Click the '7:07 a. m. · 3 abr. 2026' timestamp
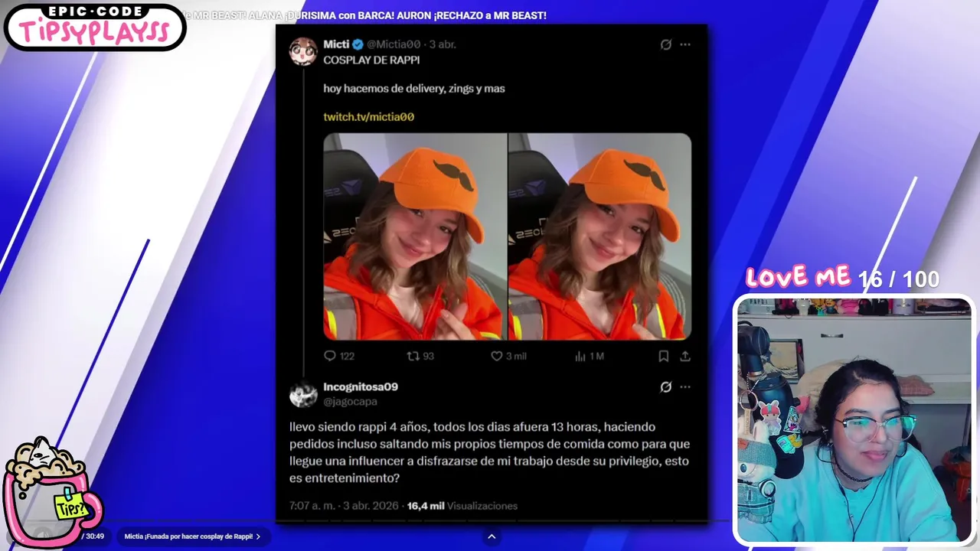The height and width of the screenshot is (551, 980). click(x=344, y=506)
